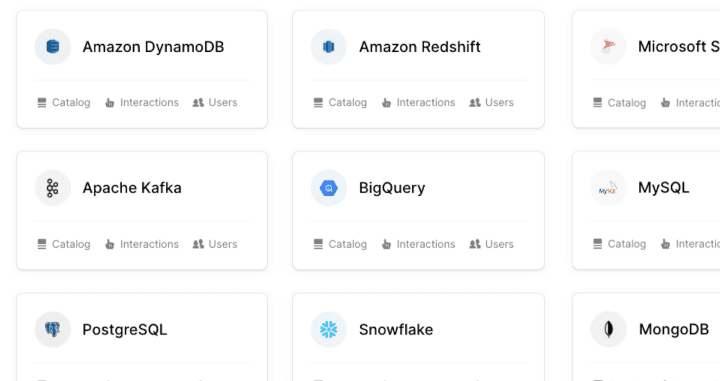Screen dimensions: 720x381
Task: Select the Snowflake card title
Action: (396, 330)
